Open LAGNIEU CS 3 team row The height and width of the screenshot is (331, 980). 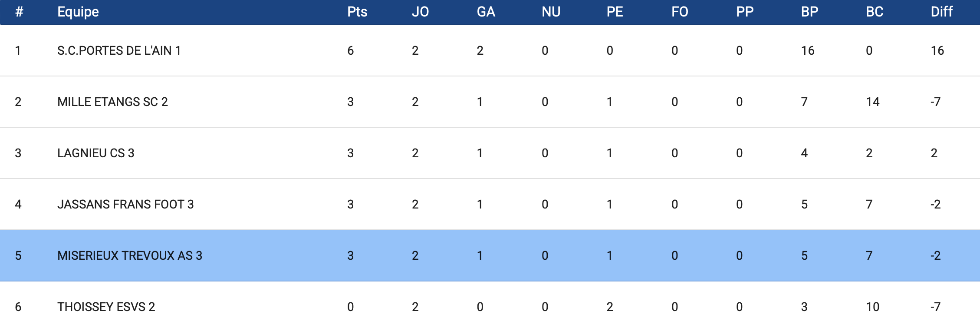(96, 153)
